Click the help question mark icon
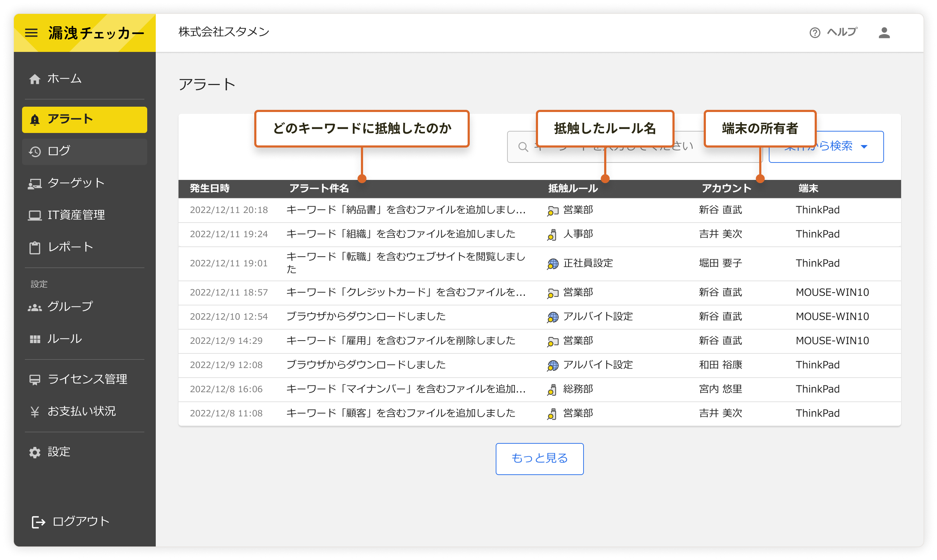 click(814, 33)
